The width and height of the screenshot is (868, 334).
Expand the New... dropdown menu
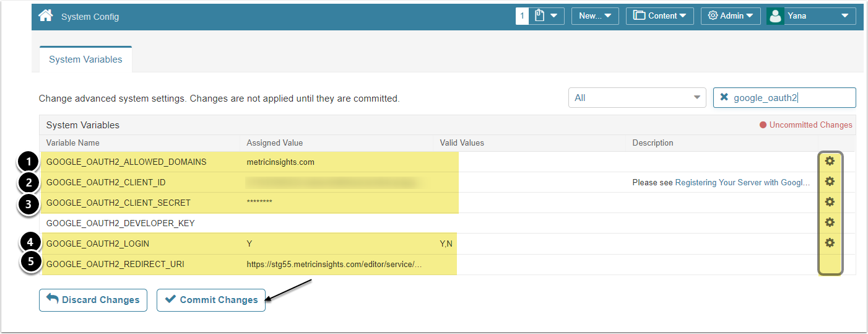tap(595, 16)
